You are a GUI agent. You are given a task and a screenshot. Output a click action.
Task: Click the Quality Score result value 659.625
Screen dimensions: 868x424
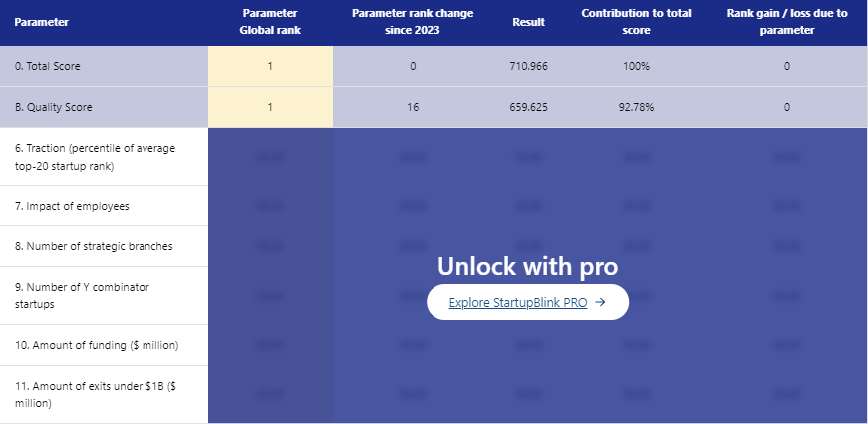pyautogui.click(x=528, y=107)
